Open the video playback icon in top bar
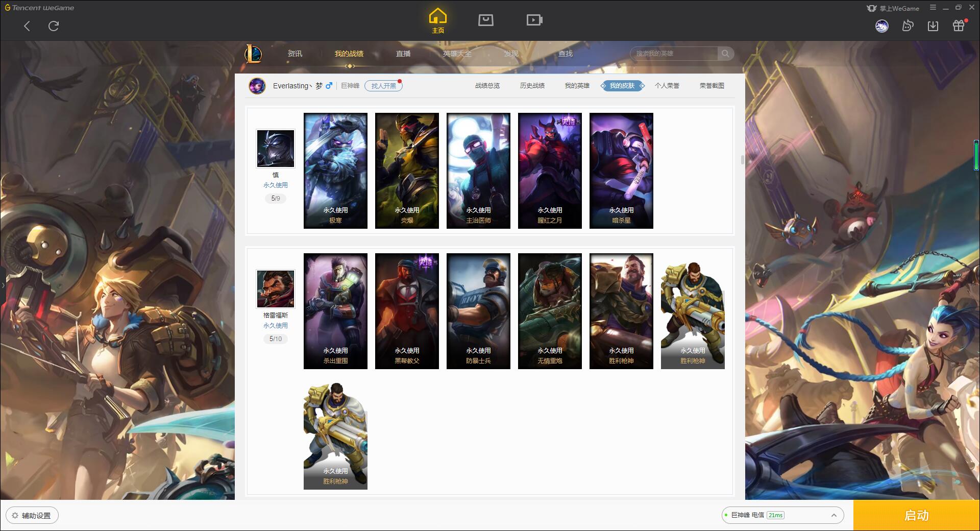The image size is (980, 531). click(x=534, y=20)
